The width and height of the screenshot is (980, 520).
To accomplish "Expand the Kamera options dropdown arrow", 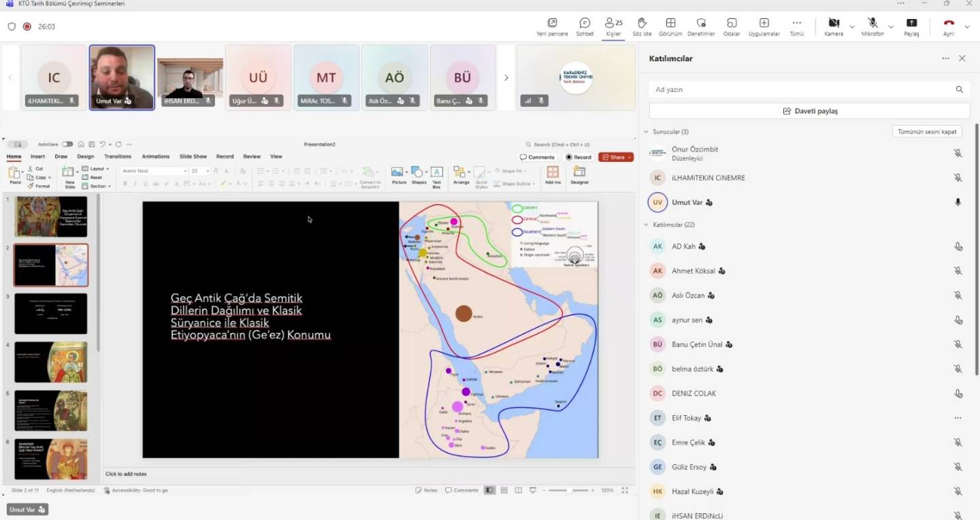I will click(x=852, y=27).
